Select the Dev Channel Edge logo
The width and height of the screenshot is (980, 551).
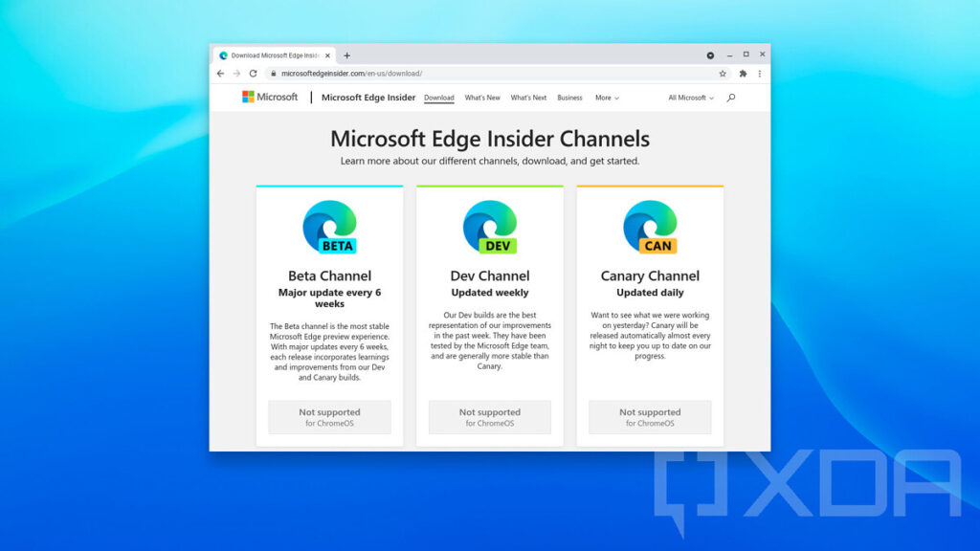489,227
